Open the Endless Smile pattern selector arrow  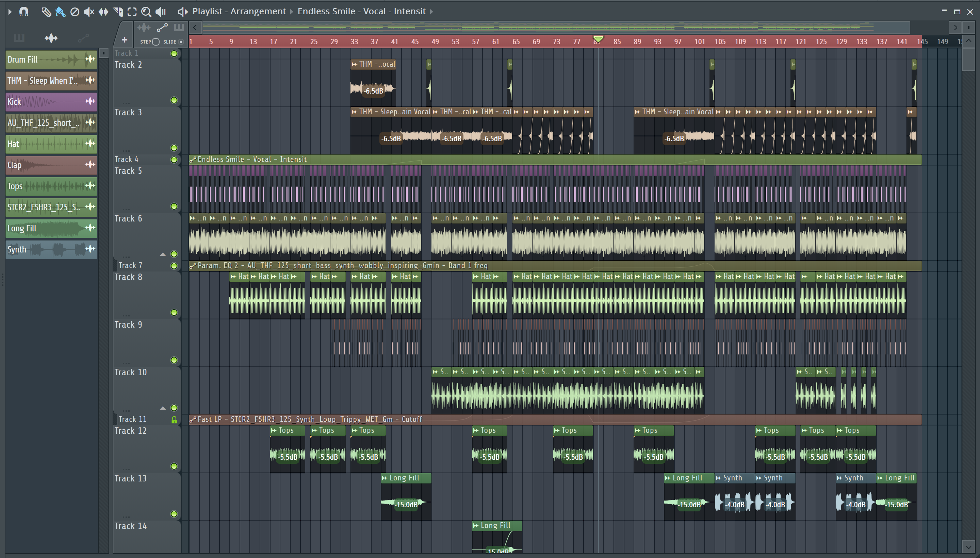(x=431, y=12)
